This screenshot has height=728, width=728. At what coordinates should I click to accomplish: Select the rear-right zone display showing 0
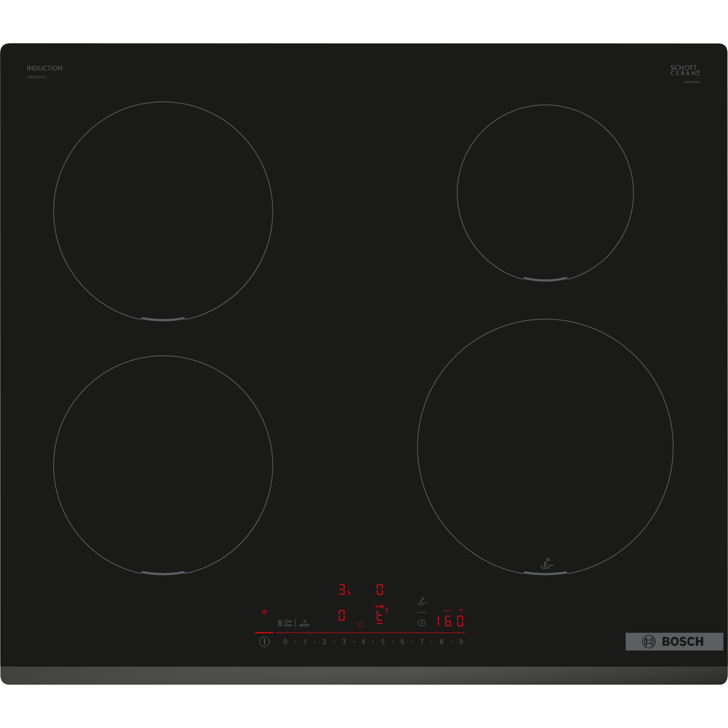pyautogui.click(x=380, y=590)
